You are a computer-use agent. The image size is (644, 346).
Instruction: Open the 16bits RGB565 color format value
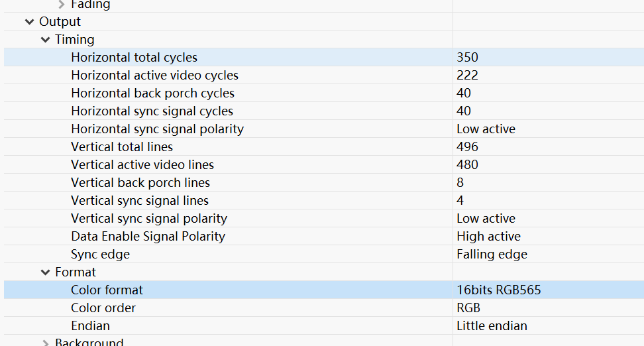click(499, 290)
